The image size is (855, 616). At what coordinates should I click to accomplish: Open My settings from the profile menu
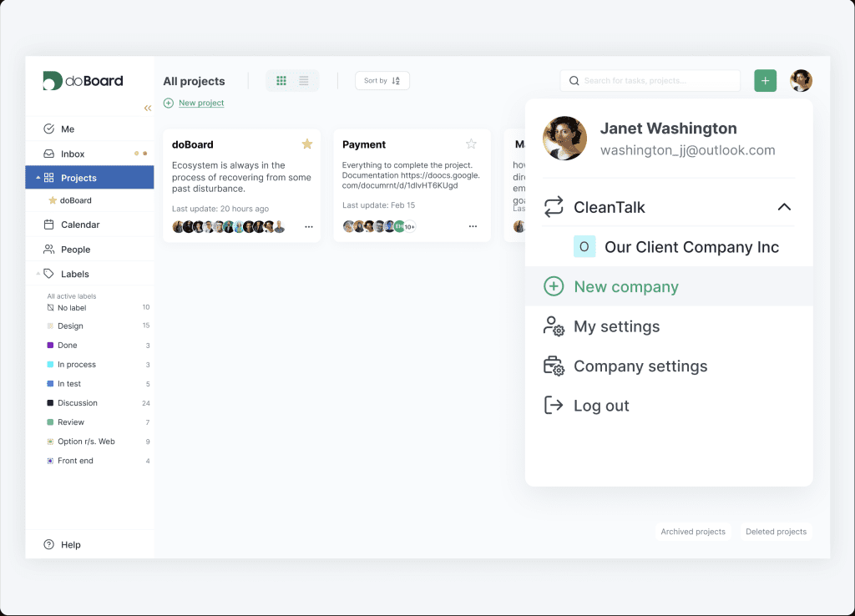[x=615, y=326]
